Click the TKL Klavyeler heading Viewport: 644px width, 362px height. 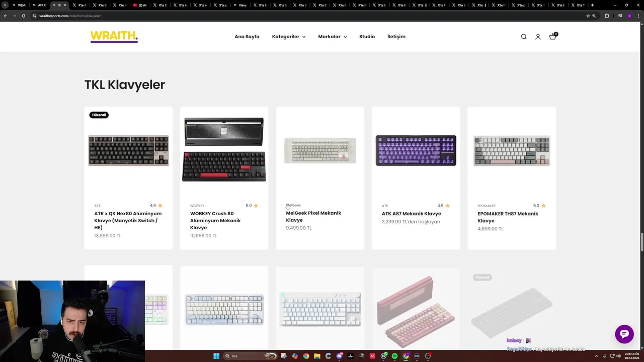pyautogui.click(x=125, y=84)
